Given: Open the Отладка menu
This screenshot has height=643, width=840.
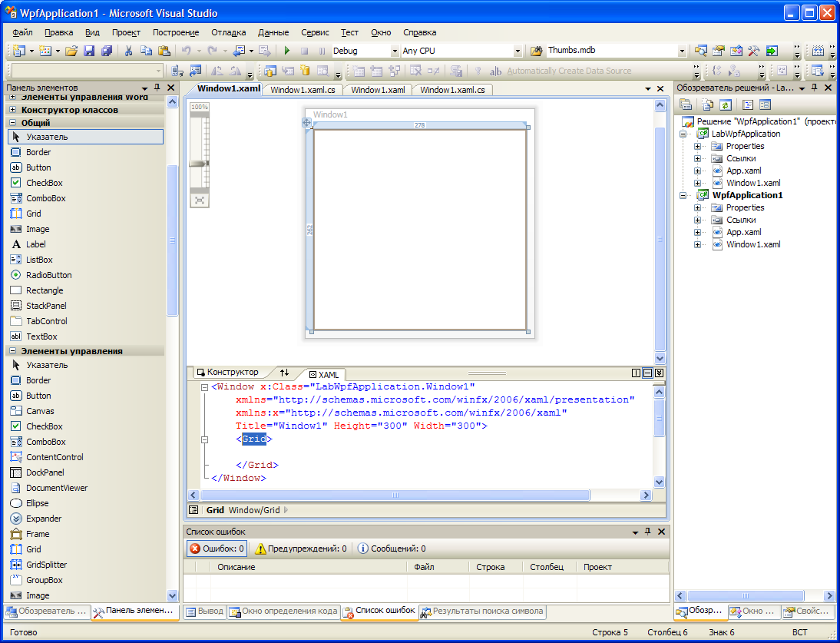Looking at the screenshot, I should pos(229,32).
